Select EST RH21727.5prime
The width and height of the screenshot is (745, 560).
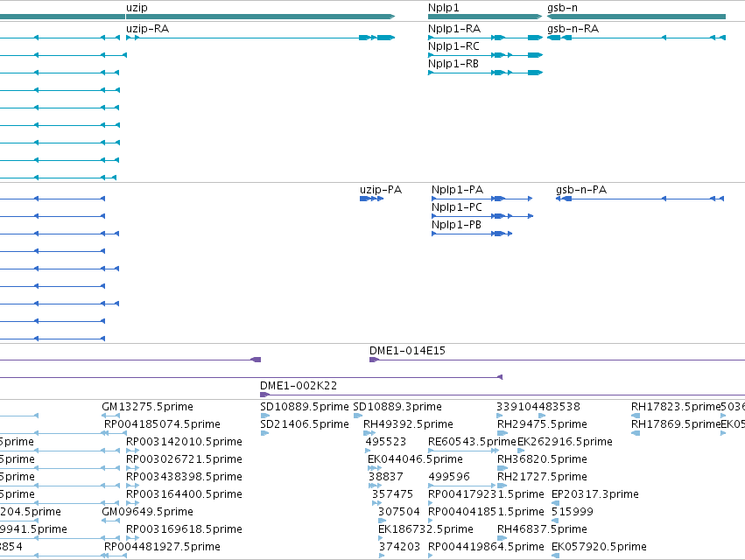[542, 476]
